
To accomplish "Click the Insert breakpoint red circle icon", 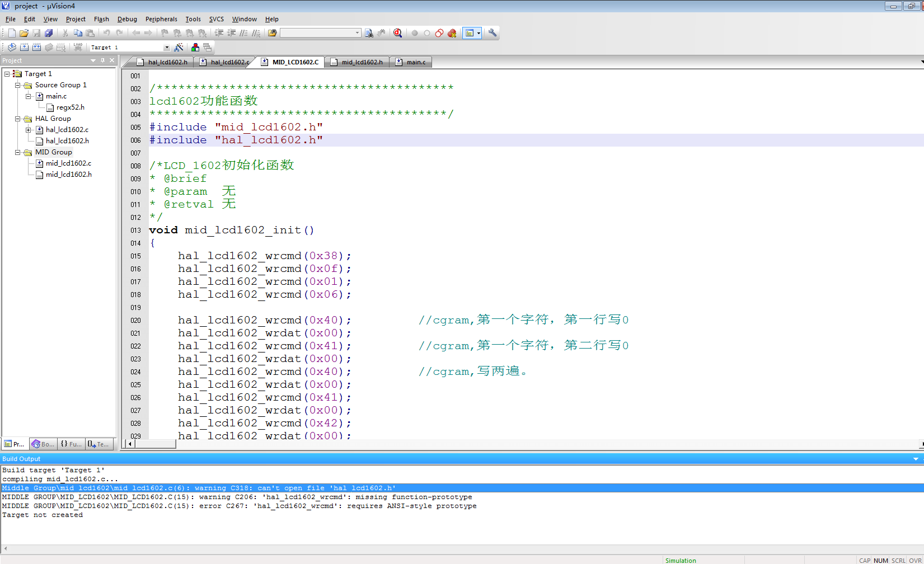I will [415, 33].
